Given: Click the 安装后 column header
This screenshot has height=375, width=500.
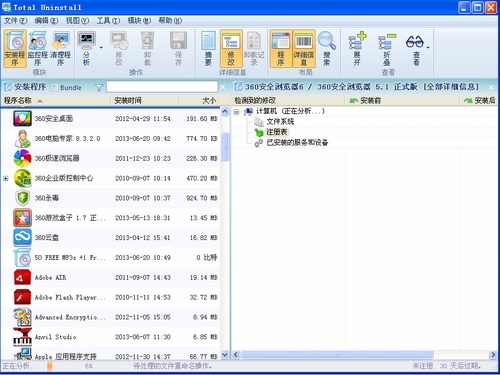Looking at the screenshot, I should tap(479, 100).
